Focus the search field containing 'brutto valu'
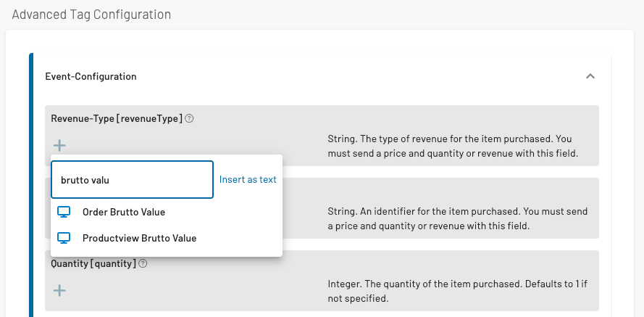 [132, 180]
